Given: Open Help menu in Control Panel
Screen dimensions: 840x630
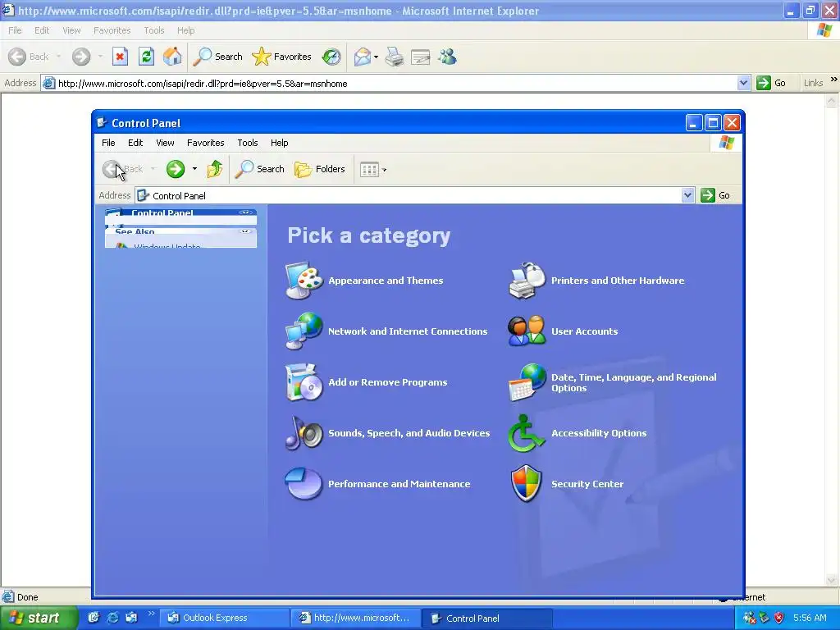Looking at the screenshot, I should pyautogui.click(x=279, y=143).
